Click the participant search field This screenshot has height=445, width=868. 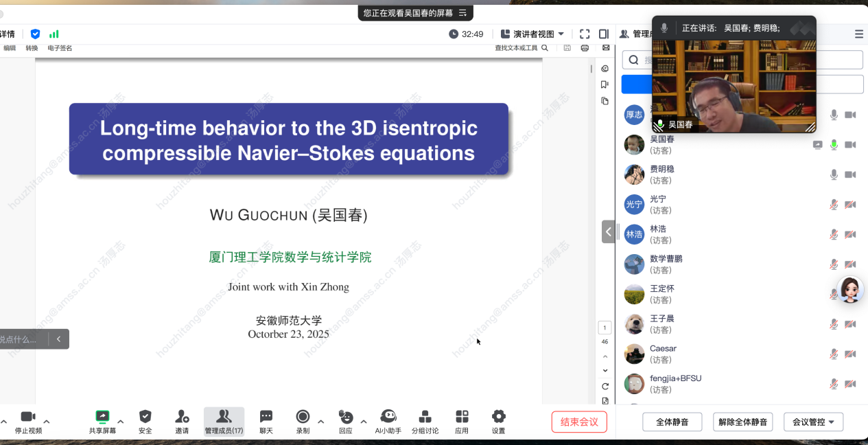point(748,60)
